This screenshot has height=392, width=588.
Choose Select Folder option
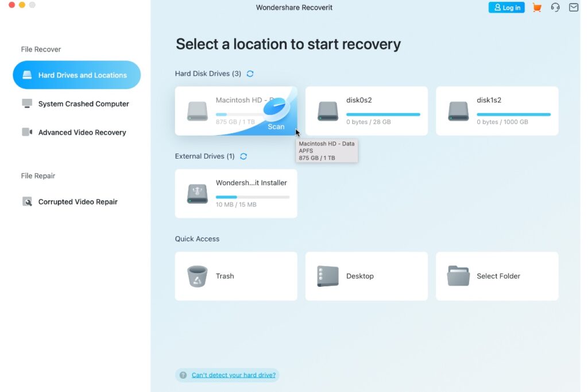pyautogui.click(x=497, y=276)
